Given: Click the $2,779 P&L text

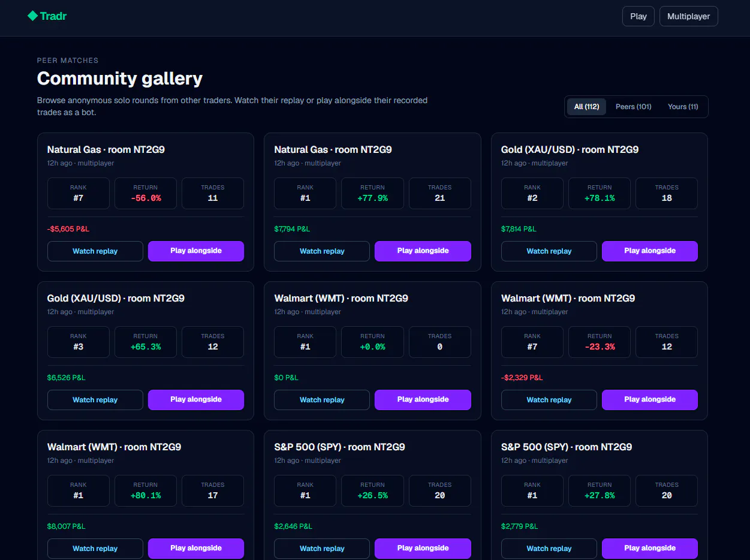Looking at the screenshot, I should coord(520,526).
